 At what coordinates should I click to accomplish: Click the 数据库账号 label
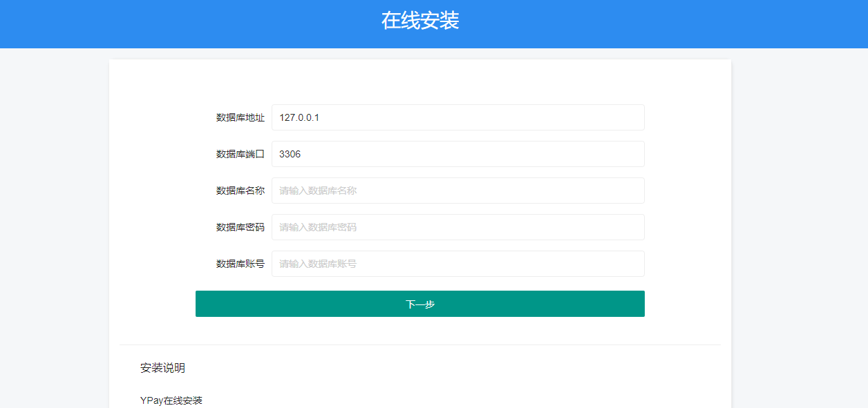(240, 264)
